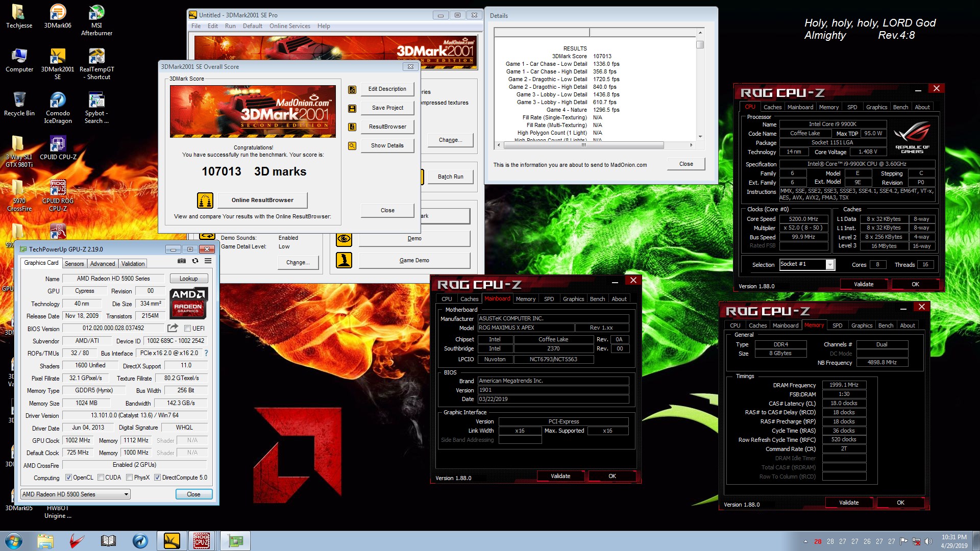
Task: Click the eye icon beside Demo button
Action: point(344,238)
